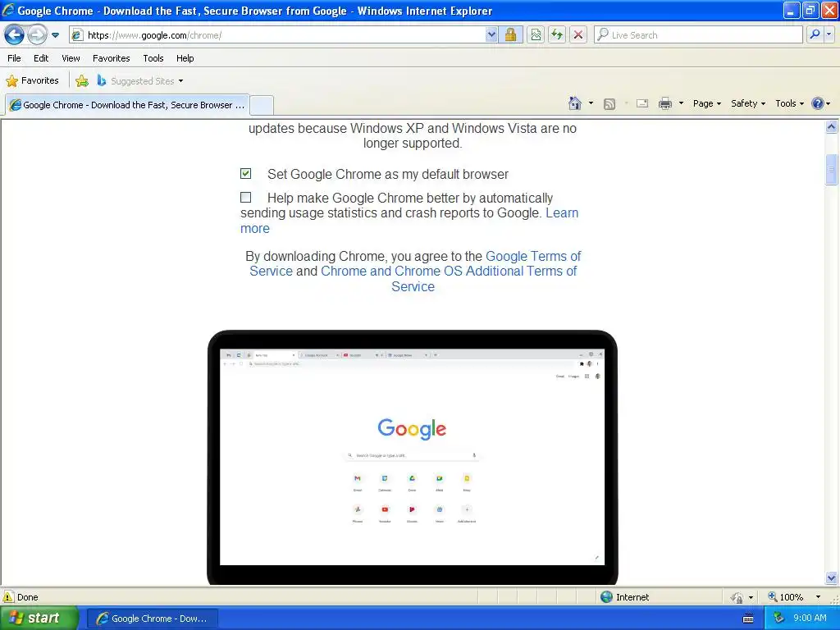
Task: Click the Help question mark icon
Action: click(x=818, y=103)
